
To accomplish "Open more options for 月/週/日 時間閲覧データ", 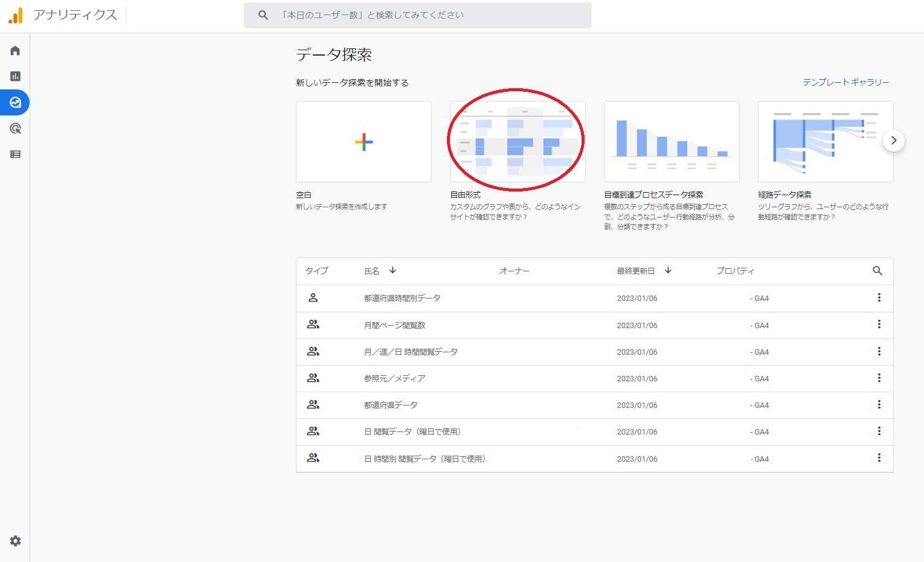I will (x=879, y=352).
